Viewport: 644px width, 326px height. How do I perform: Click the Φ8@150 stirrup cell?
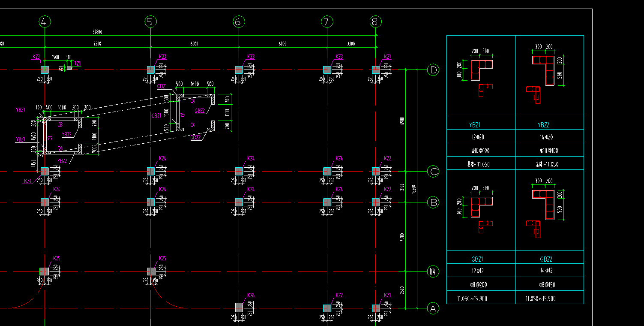pos(549,284)
